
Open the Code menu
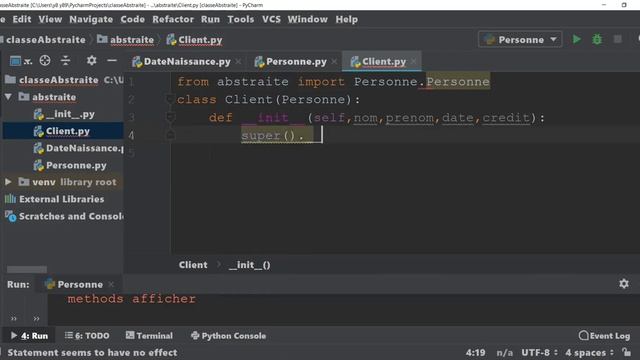pyautogui.click(x=132, y=19)
